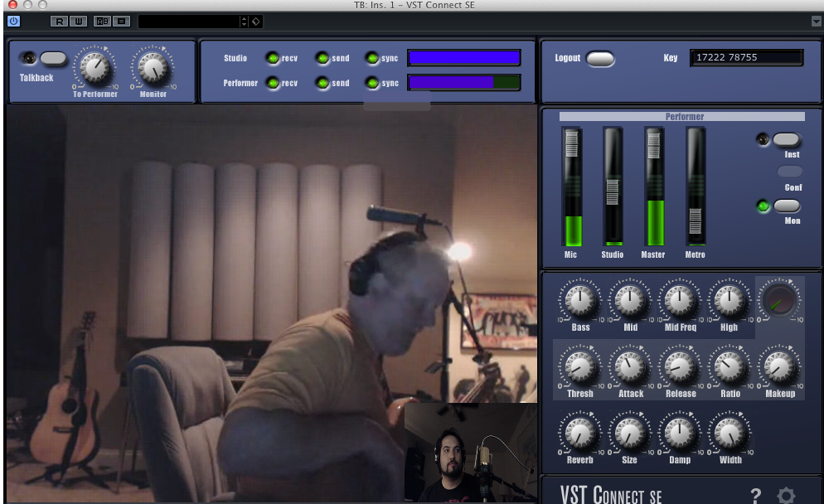824x504 pixels.
Task: Enable Write automation (W) button
Action: click(77, 21)
